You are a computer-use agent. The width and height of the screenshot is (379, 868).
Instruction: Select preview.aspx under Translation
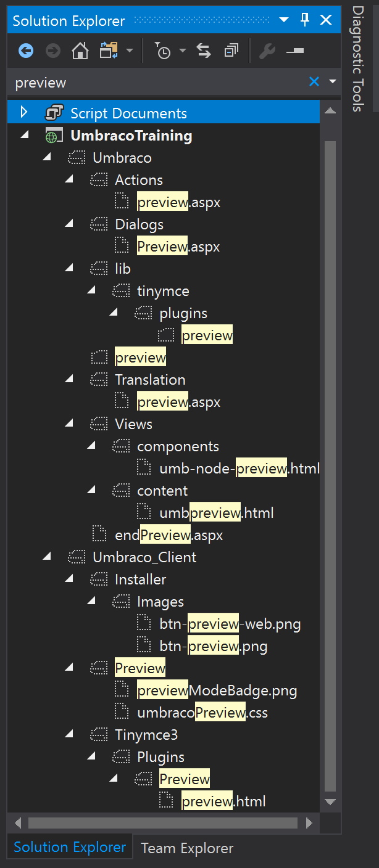pos(179,402)
